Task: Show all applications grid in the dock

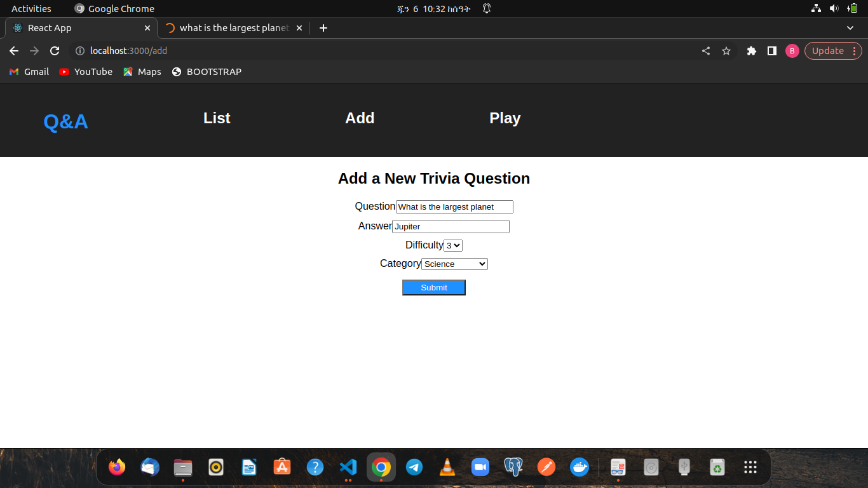Action: point(750,467)
